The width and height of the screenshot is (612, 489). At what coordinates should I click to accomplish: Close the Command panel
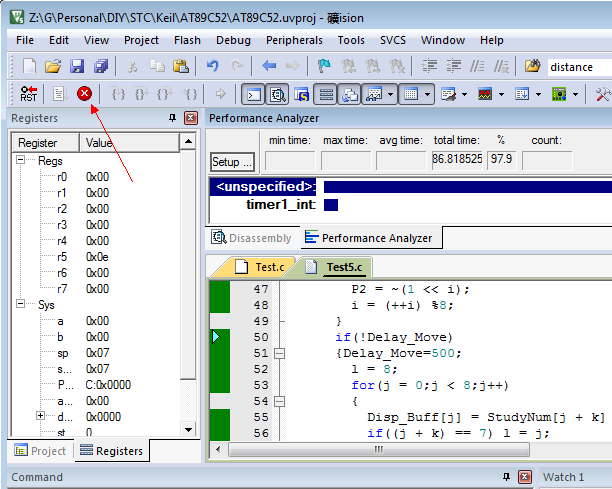pos(525,477)
